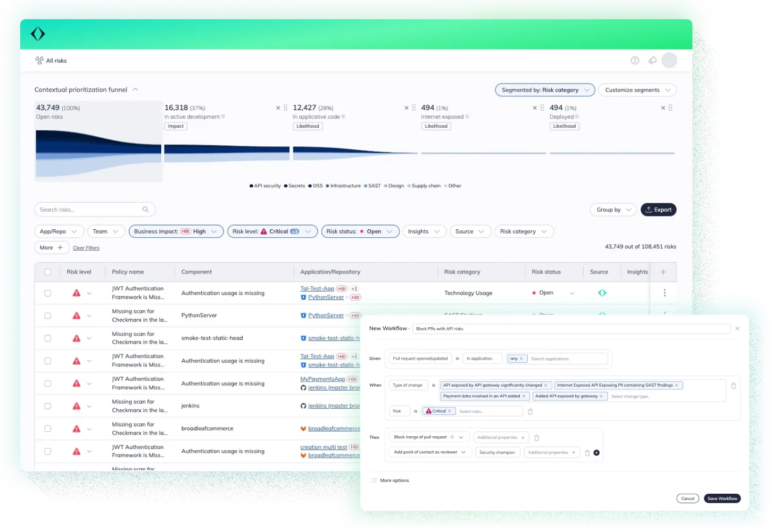Collapse the Contextual prioritization funnel

[135, 89]
